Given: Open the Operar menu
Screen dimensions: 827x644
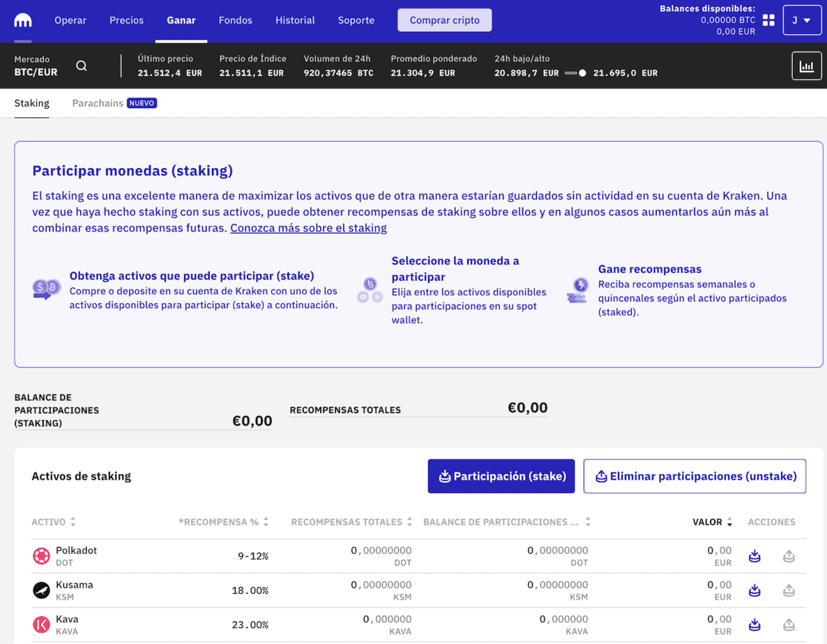Looking at the screenshot, I should [x=70, y=20].
